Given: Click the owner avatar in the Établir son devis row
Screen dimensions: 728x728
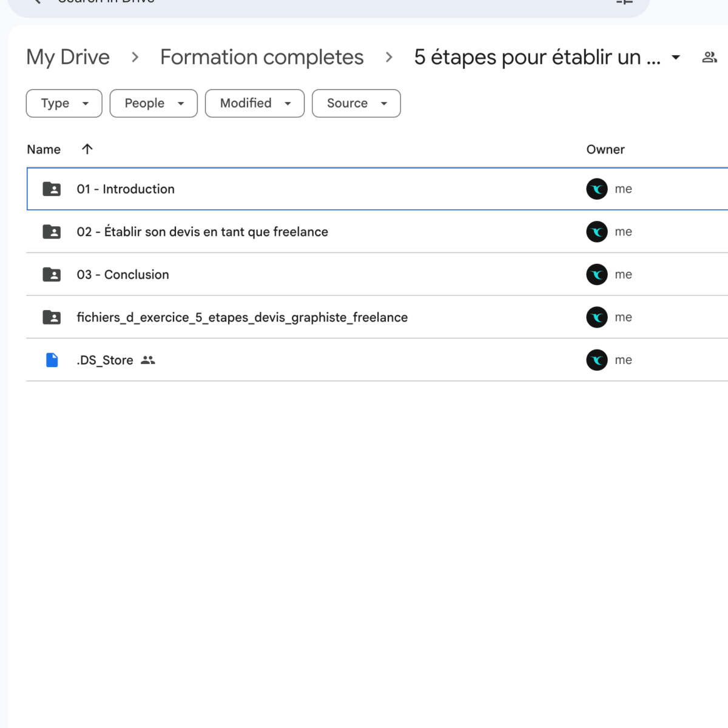Looking at the screenshot, I should [597, 232].
